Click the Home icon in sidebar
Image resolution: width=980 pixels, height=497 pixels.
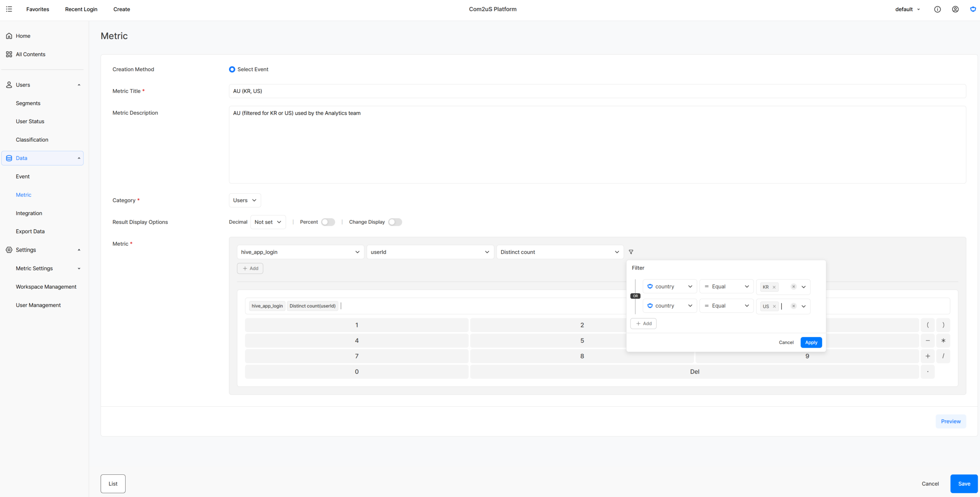click(x=9, y=36)
